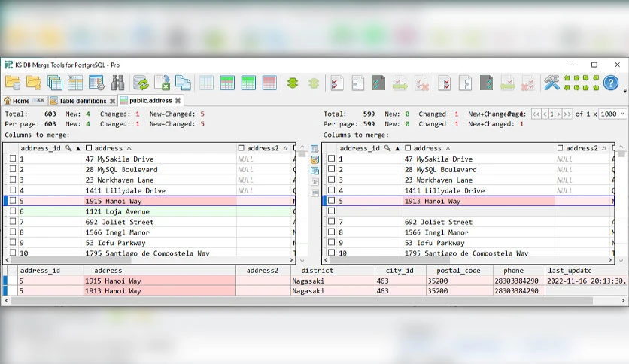Click the binoculars find icon

click(117, 83)
